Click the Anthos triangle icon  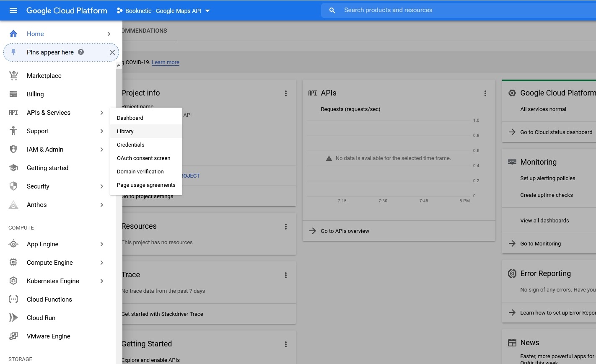coord(13,204)
